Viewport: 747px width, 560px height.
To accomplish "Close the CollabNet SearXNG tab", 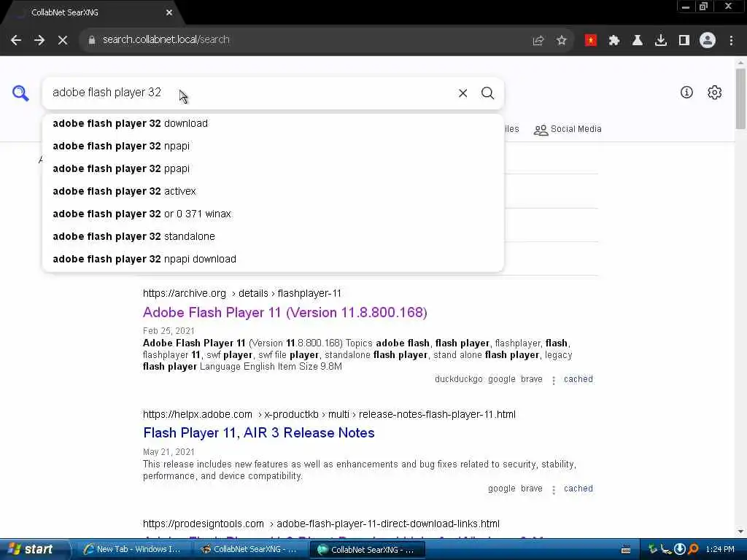I will [169, 12].
